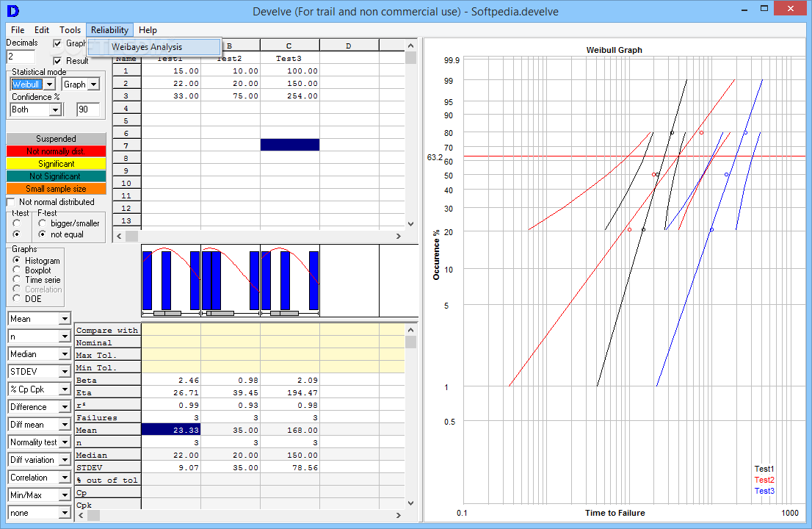Open the Tools menu
This screenshot has height=529, width=812.
coord(70,30)
